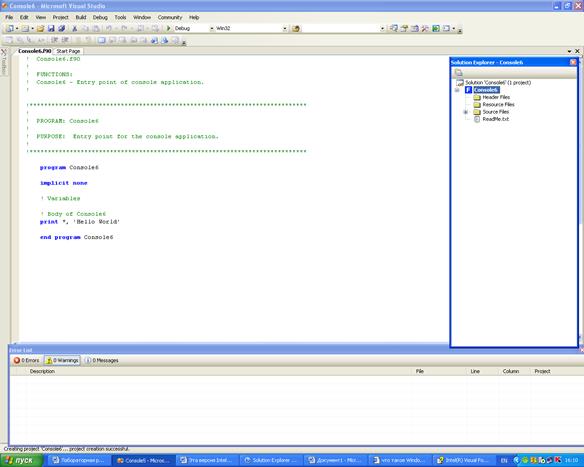This screenshot has width=584, height=467.
Task: Sort Error List by Description column
Action: pyautogui.click(x=220, y=371)
